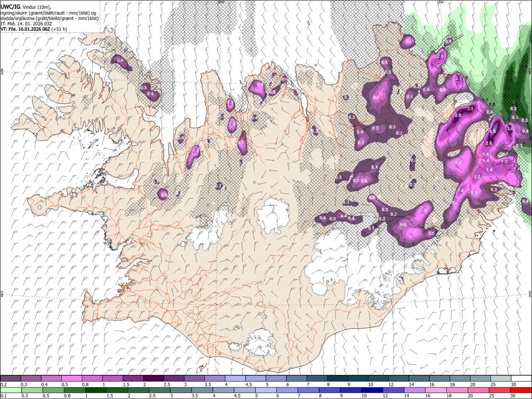The width and height of the screenshot is (532, 399).
Task: Click the 'IT: Mið. 14. 01. 2026 03Z' line
Action: [x=26, y=24]
